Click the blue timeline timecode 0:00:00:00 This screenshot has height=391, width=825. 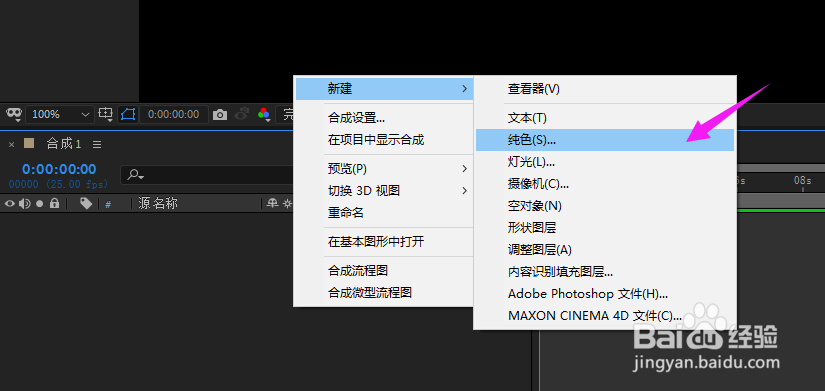59,169
